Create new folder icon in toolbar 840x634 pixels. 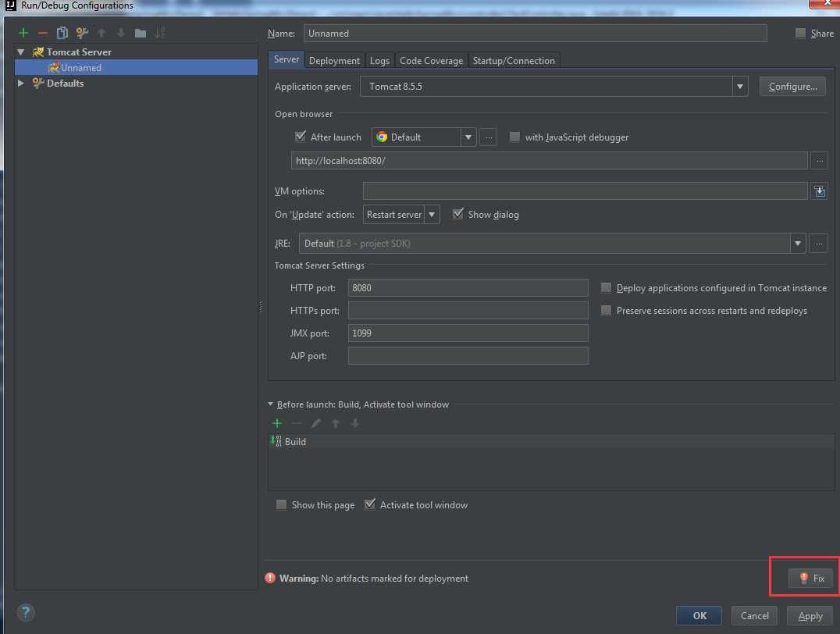141,34
